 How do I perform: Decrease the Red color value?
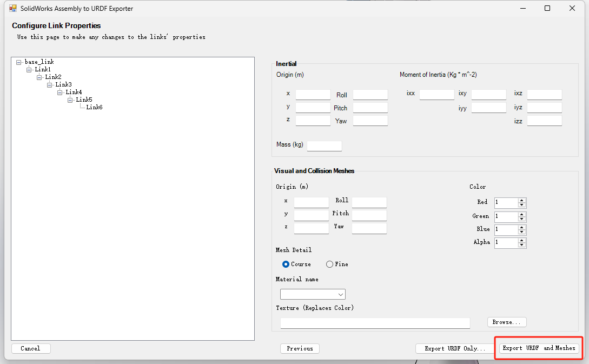(x=522, y=205)
